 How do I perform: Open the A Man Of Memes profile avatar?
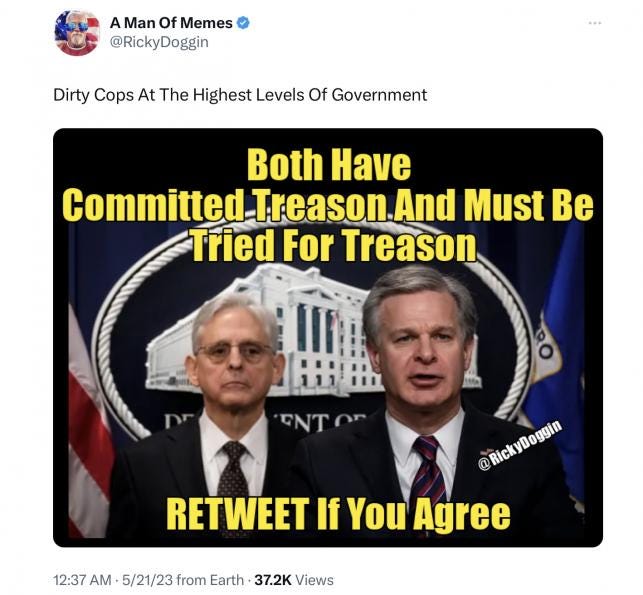[x=77, y=33]
